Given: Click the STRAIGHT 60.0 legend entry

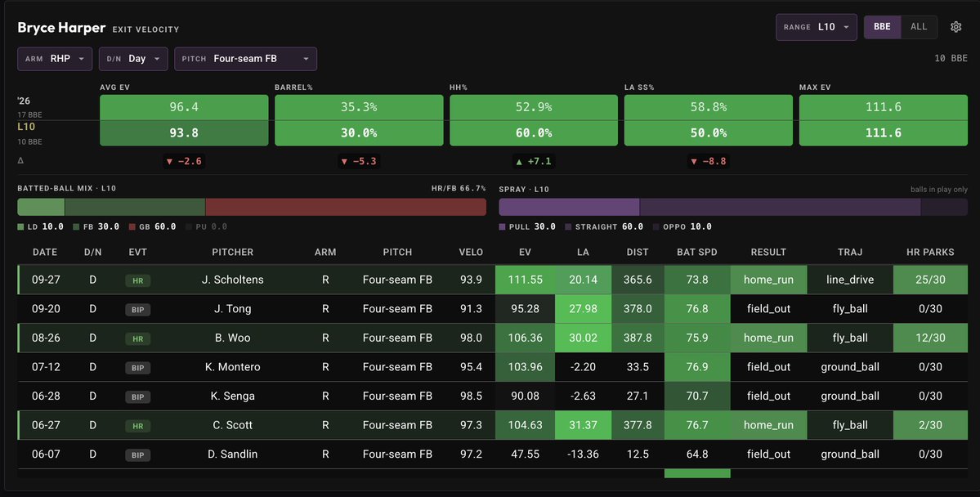Looking at the screenshot, I should click(x=604, y=227).
